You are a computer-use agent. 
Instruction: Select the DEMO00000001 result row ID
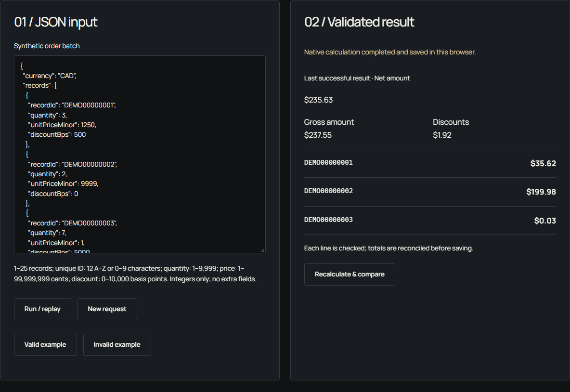pos(329,163)
